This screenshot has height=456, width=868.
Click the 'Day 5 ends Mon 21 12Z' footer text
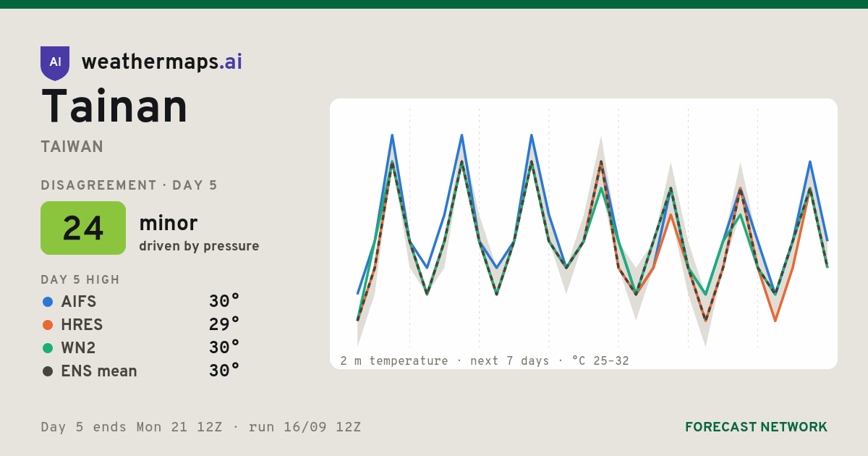pyautogui.click(x=132, y=427)
